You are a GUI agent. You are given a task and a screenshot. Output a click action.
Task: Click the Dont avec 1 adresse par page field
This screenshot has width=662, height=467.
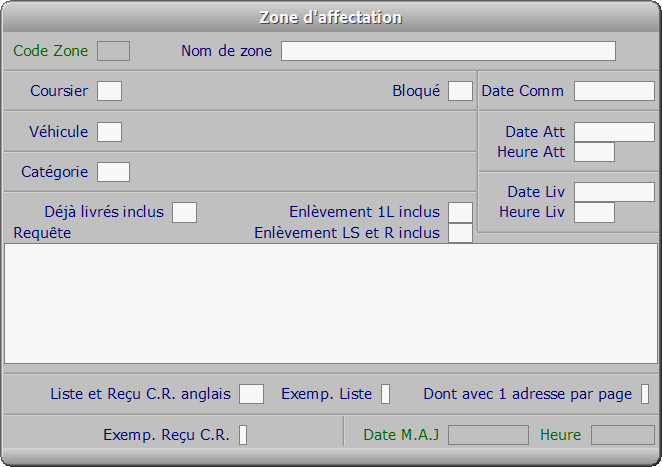tap(645, 394)
